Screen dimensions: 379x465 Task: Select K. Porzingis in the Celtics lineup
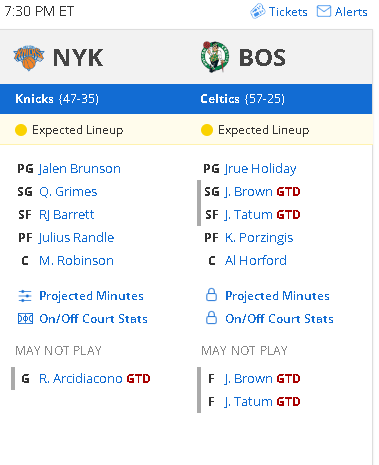[x=259, y=238]
